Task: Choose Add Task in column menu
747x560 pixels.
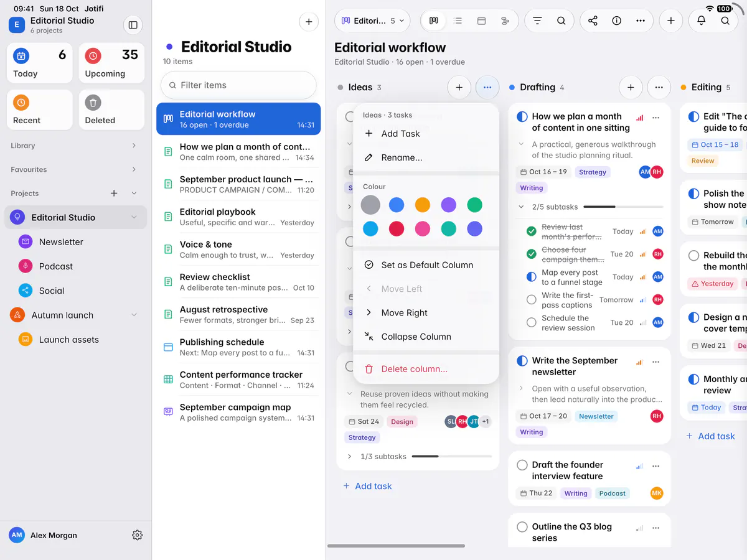Action: [426, 134]
